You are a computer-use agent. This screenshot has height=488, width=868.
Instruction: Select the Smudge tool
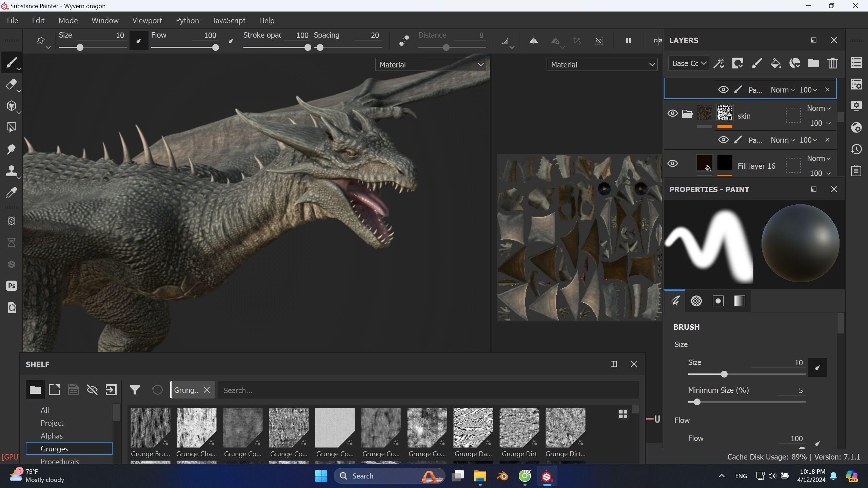coord(11,149)
